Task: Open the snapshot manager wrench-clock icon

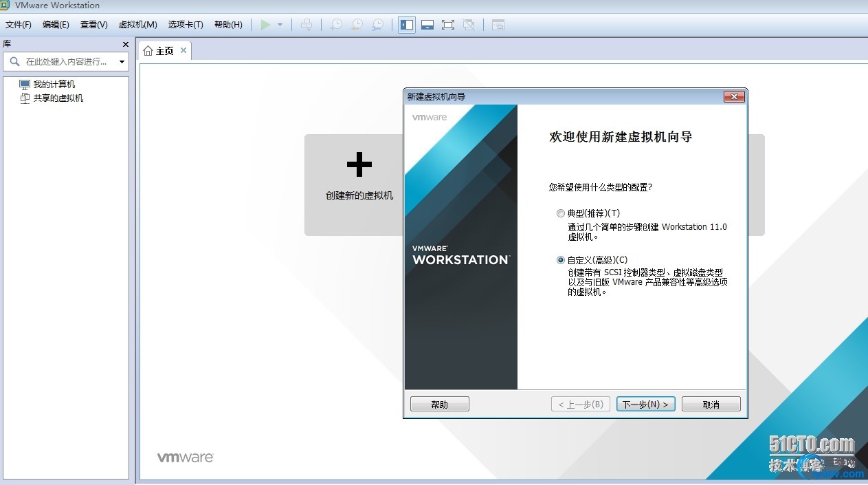Action: (377, 25)
